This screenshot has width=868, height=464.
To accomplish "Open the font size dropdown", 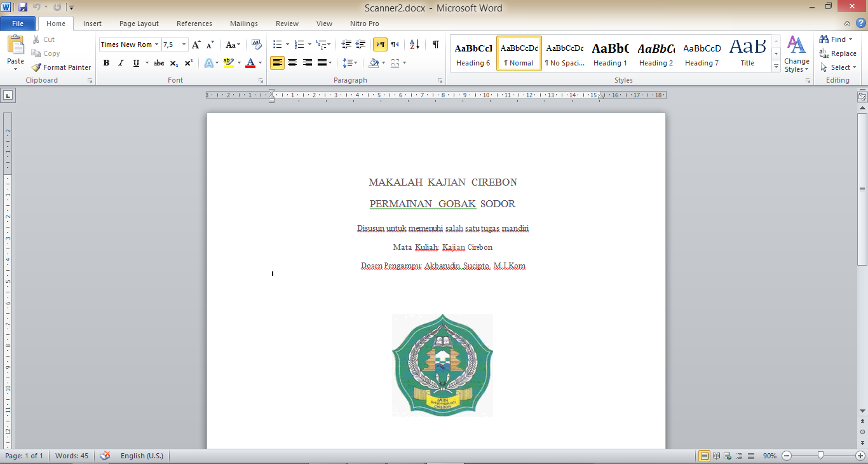I will pyautogui.click(x=184, y=44).
